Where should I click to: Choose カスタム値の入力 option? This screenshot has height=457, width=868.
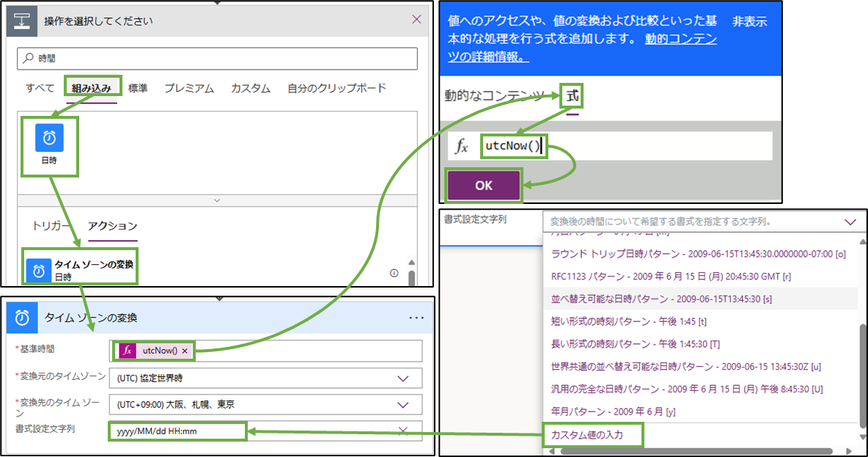click(587, 435)
